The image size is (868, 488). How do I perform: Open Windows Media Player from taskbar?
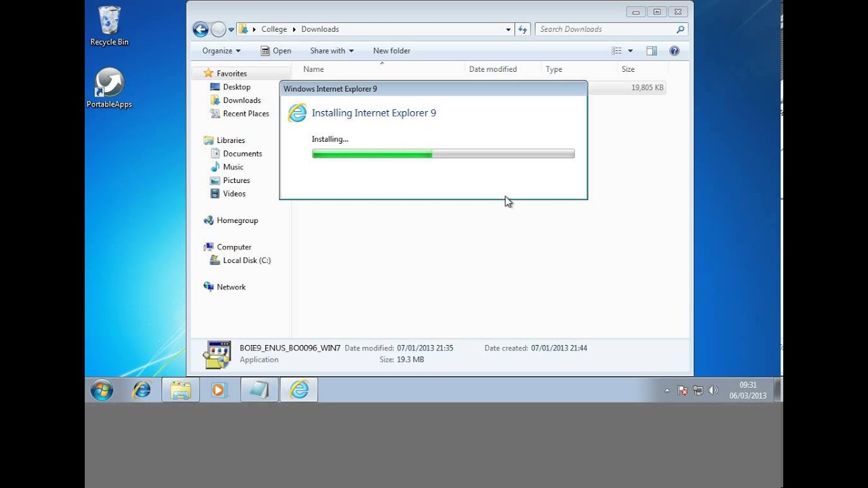click(218, 390)
